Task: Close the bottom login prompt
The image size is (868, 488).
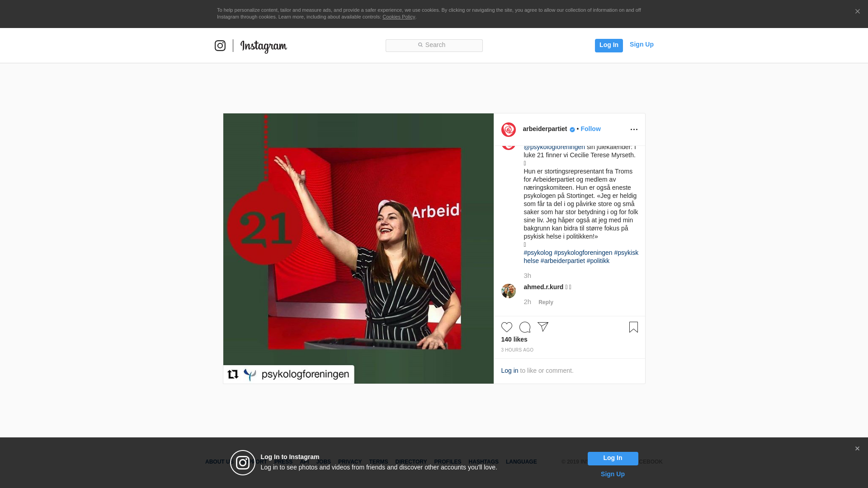Action: click(857, 449)
